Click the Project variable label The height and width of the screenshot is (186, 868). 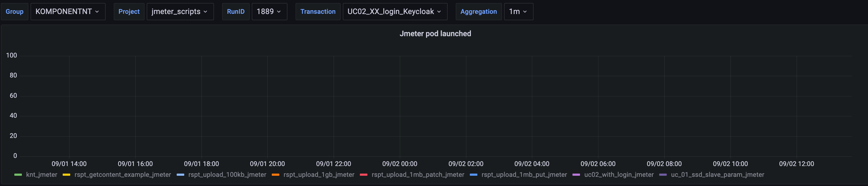click(x=129, y=12)
